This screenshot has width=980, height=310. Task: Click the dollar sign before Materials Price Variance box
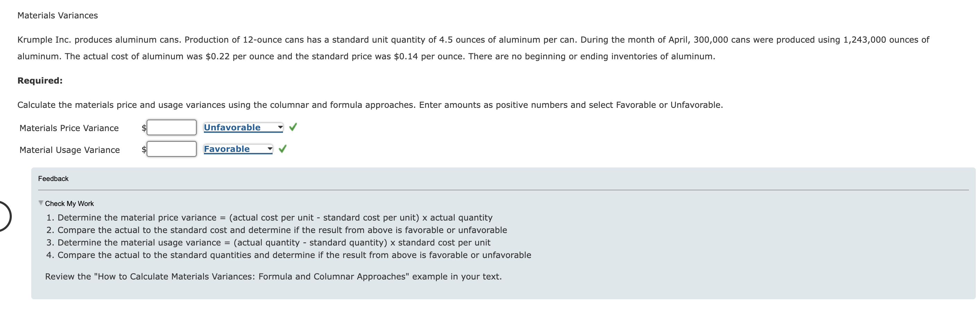(x=144, y=128)
